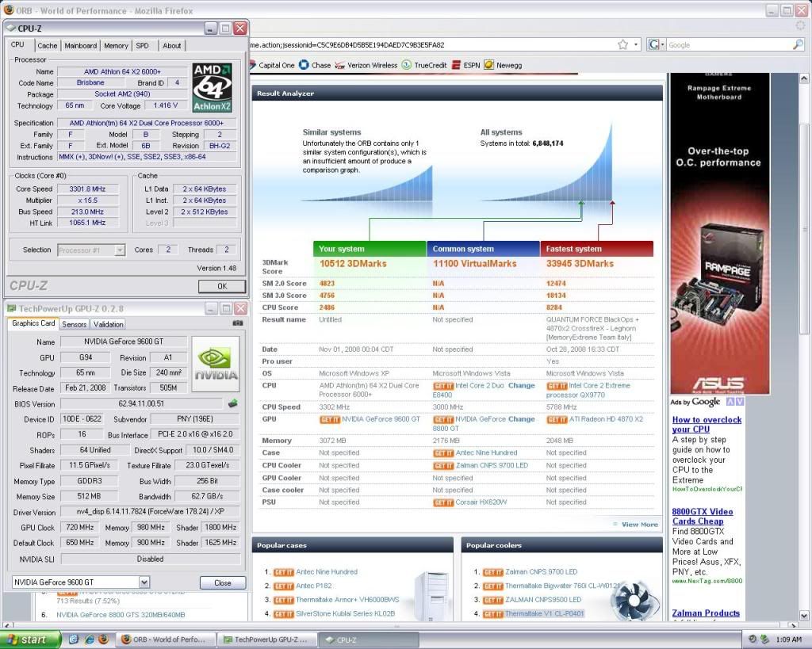812x649 pixels.
Task: Click GET IT next to NVIDIA GeForce 9600 GT
Action: 329,420
